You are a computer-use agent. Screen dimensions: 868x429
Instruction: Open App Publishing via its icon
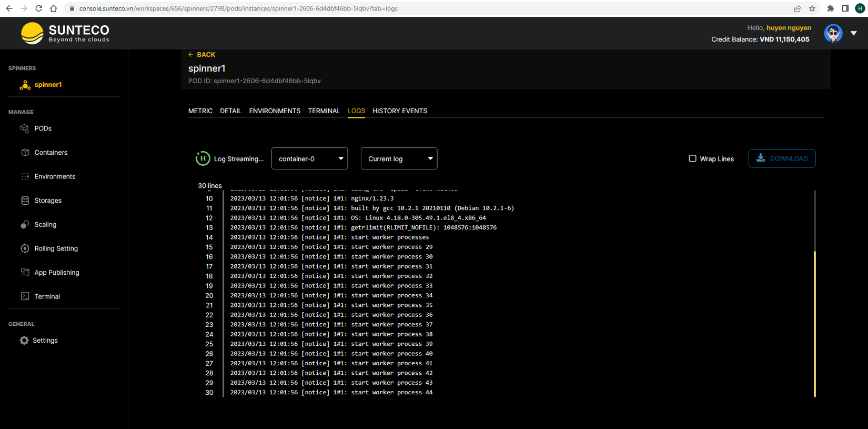[25, 272]
